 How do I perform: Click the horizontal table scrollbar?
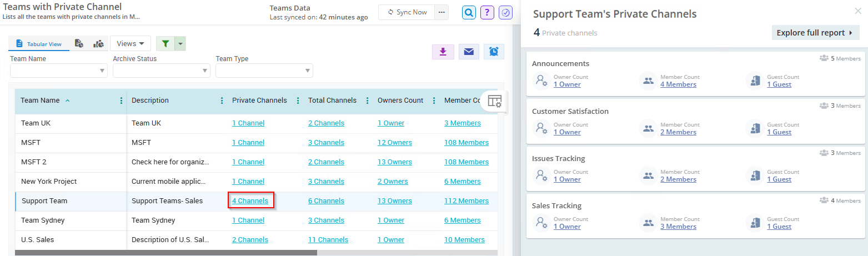(x=167, y=253)
